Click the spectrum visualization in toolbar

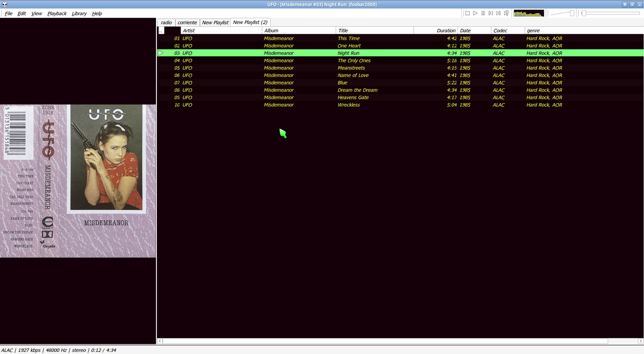pyautogui.click(x=529, y=13)
